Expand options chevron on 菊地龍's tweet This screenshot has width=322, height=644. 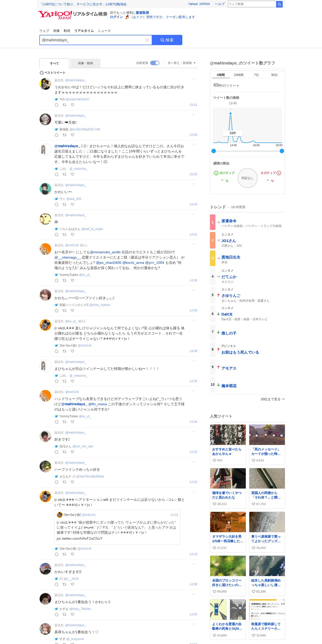tap(193, 115)
